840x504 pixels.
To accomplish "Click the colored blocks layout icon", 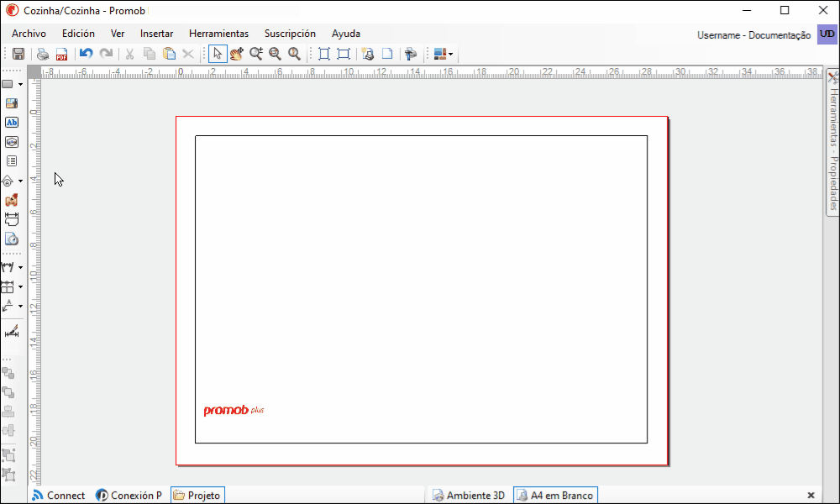I will (440, 54).
